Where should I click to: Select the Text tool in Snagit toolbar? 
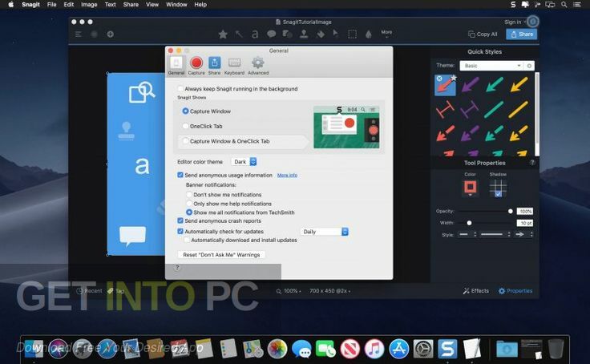coord(255,34)
